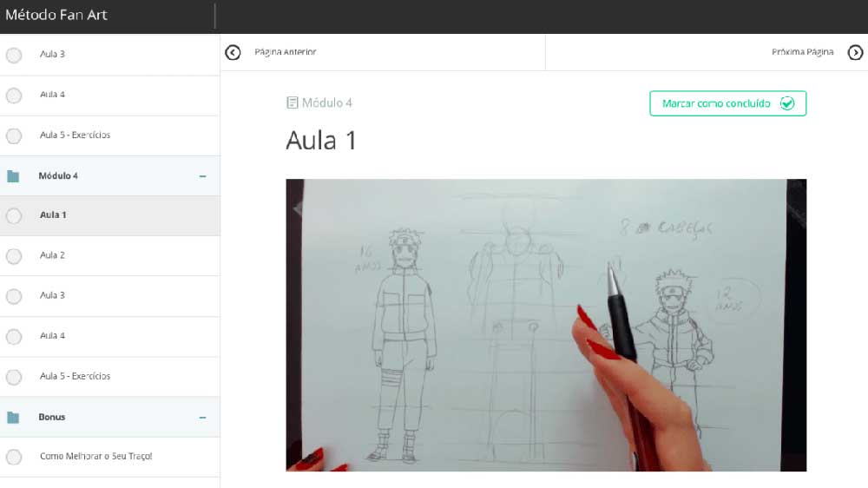Toggle completion circle for Módulo 4 Aula 5 - Exercícios
Screen dimensions: 868x488
pyautogui.click(x=14, y=377)
